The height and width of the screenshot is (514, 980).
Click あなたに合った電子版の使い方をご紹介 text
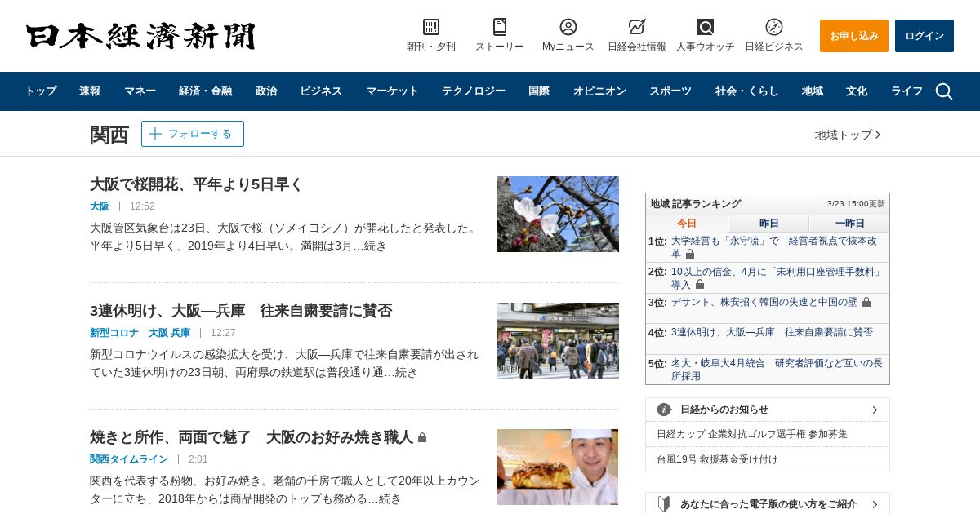pyautogui.click(x=768, y=504)
